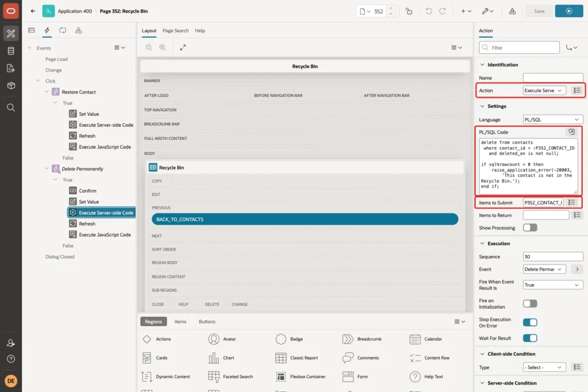Collapse the Events tree node
The image size is (588, 392).
30,48
